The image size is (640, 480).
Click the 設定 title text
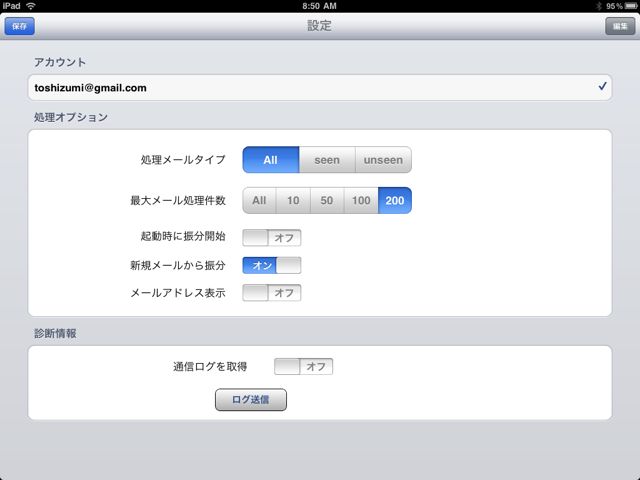[x=319, y=26]
